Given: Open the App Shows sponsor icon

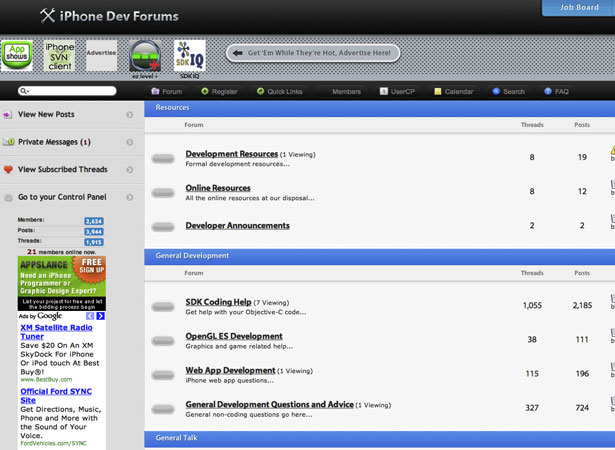Looking at the screenshot, I should (x=17, y=55).
